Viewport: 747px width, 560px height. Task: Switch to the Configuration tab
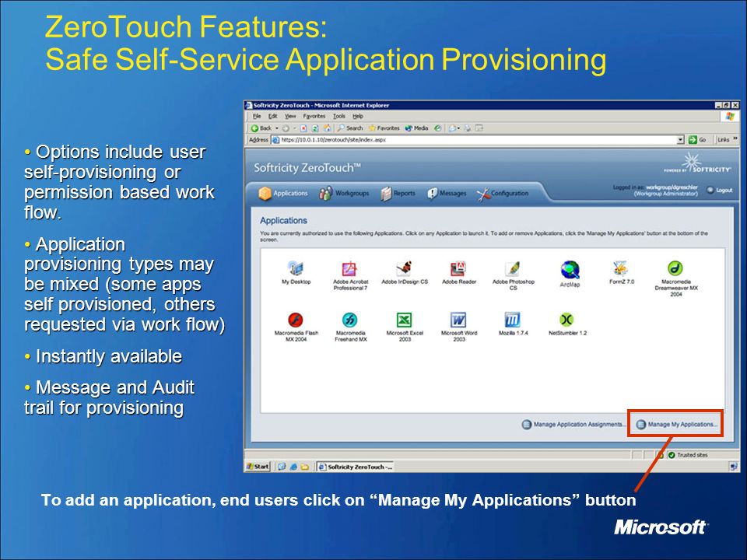point(503,194)
